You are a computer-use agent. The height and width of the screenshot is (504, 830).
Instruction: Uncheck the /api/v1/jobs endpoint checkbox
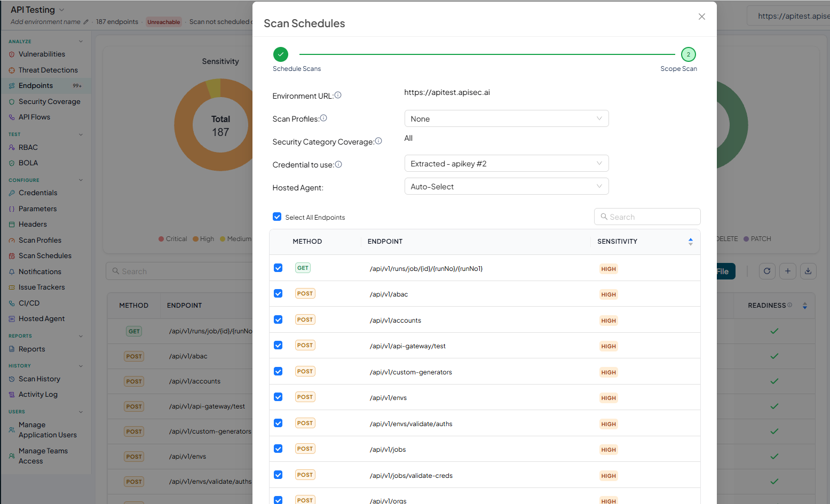278,449
